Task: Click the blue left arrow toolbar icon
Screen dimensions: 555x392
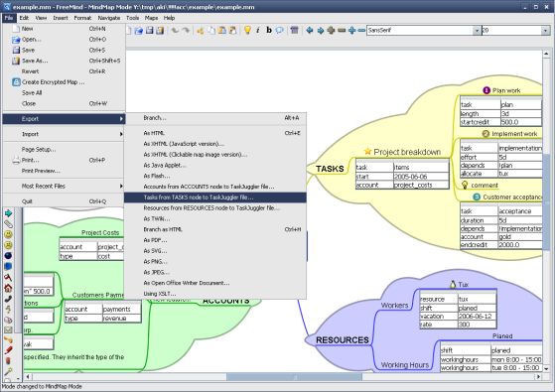Action: (x=310, y=31)
